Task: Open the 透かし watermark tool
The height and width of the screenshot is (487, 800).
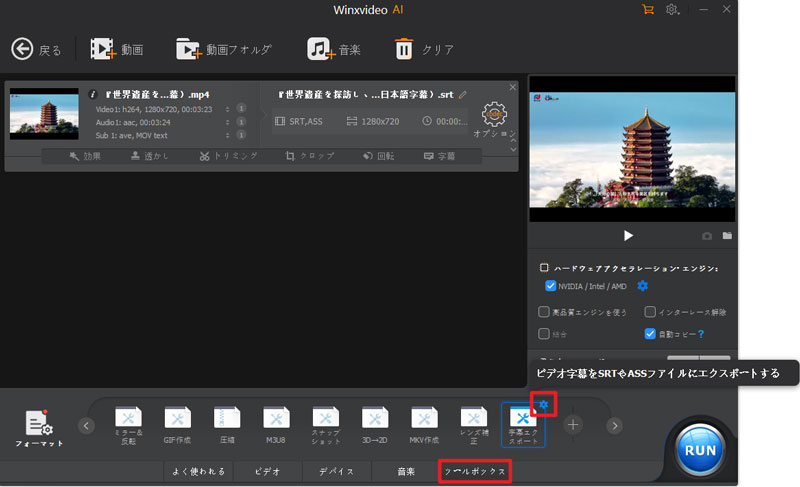Action: pyautogui.click(x=149, y=156)
